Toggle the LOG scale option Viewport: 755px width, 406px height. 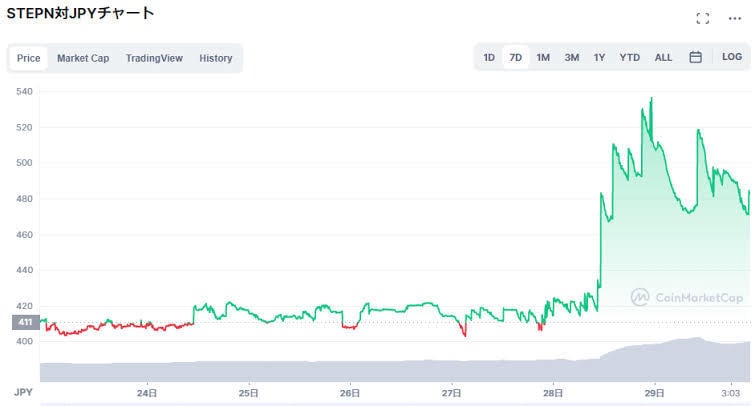click(x=731, y=57)
